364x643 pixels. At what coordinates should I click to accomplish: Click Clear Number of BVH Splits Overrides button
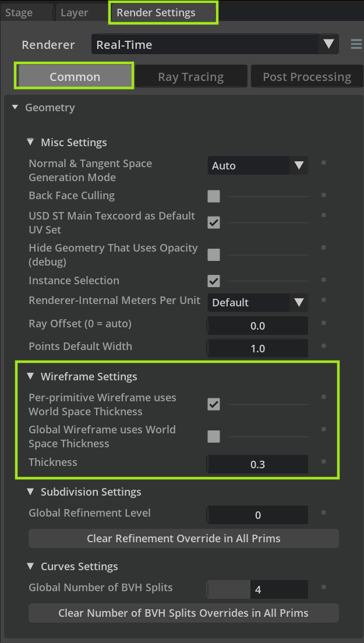183,613
